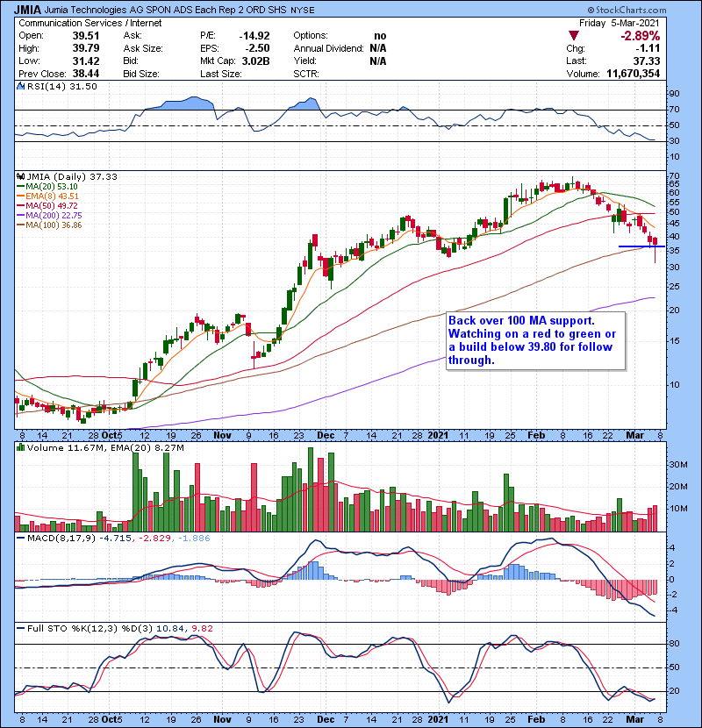This screenshot has height=728, width=702.
Task: Click the EPS value -2.50
Action: click(258, 48)
